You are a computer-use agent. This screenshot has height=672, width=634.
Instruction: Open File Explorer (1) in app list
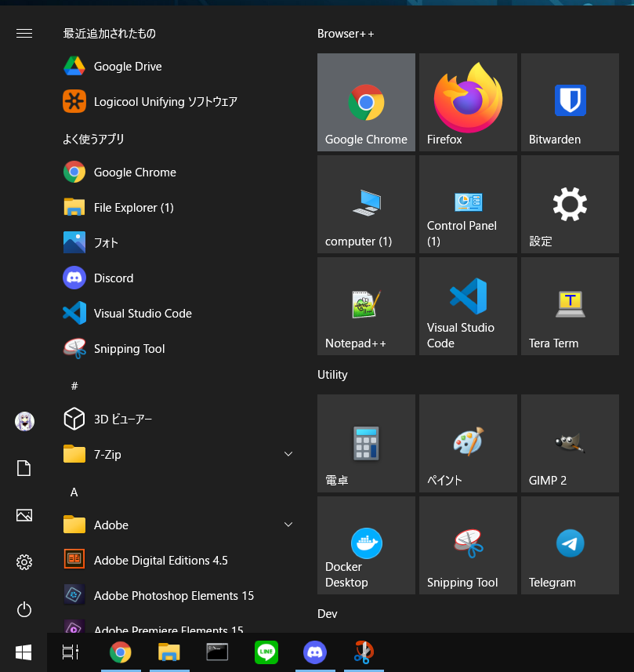click(178, 208)
